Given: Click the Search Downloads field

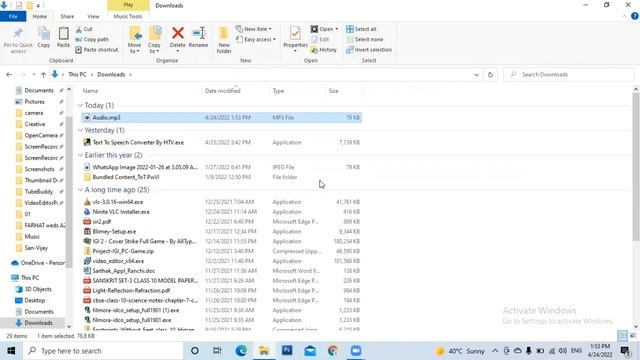Looking at the screenshot, I should 569,75.
